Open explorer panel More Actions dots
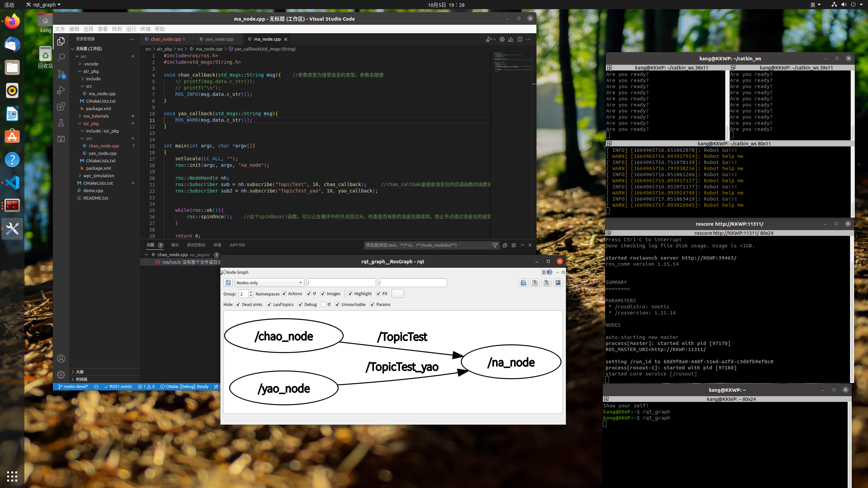868x488 pixels. click(132, 39)
